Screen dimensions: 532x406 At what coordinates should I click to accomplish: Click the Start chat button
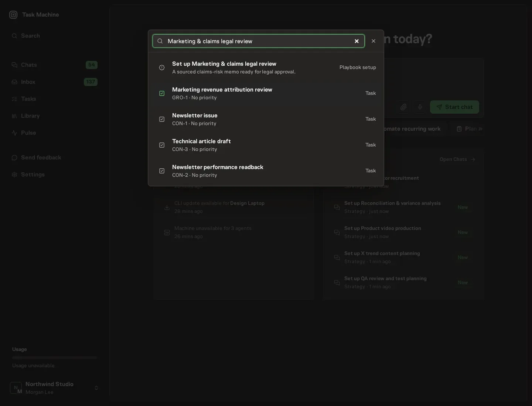tap(454, 107)
